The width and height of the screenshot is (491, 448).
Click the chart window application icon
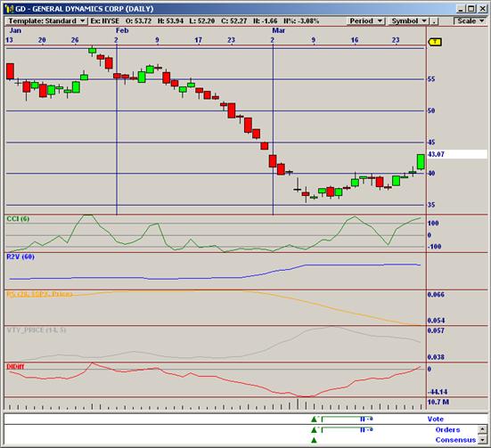pos(10,8)
